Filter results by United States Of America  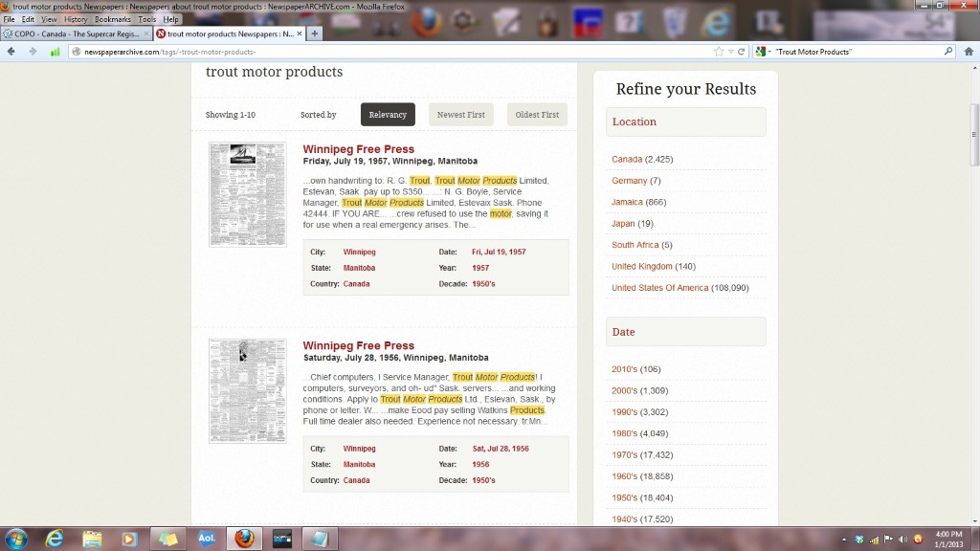pyautogui.click(x=658, y=288)
